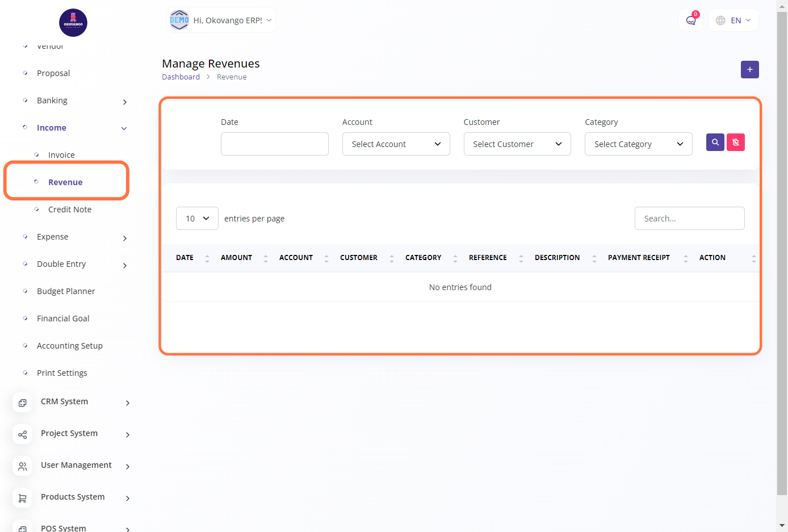Click the search filter magnifier button

tap(715, 142)
